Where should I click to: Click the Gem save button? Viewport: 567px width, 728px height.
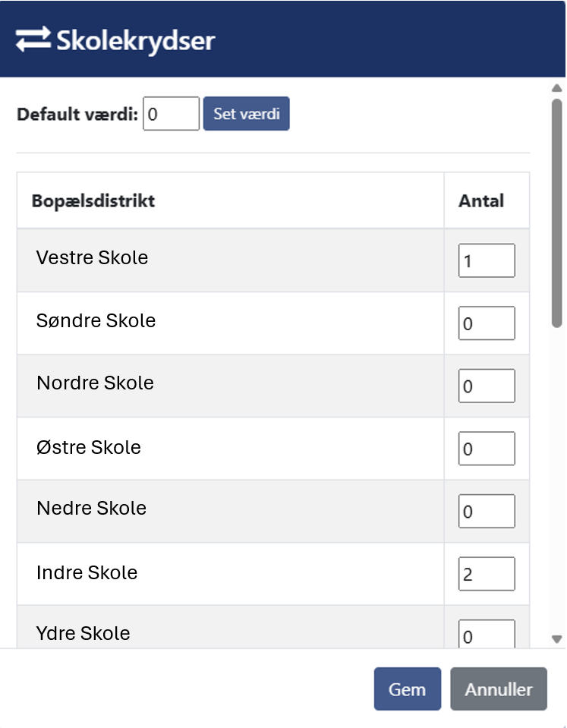point(407,689)
